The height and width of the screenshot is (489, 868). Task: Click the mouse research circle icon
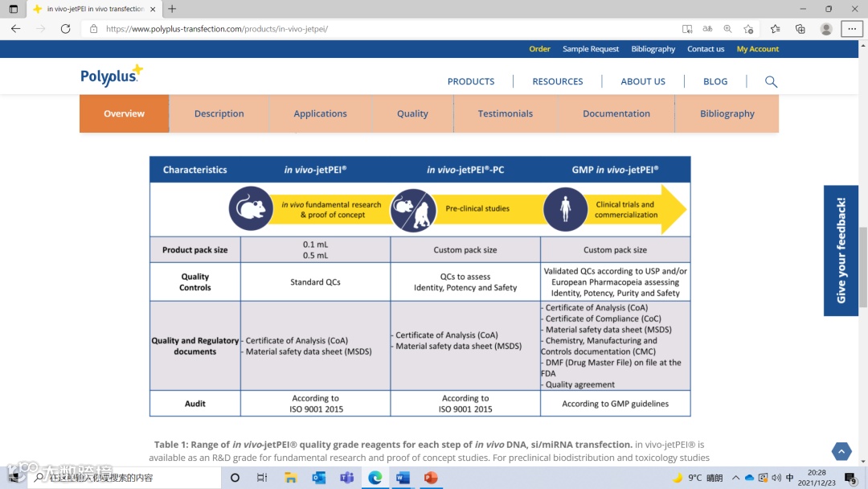(251, 208)
